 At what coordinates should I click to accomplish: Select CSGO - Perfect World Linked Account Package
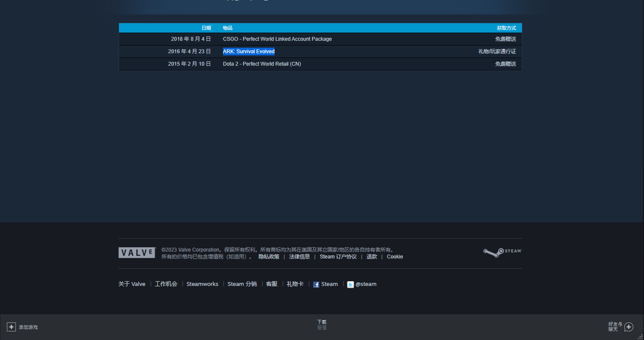pyautogui.click(x=277, y=39)
